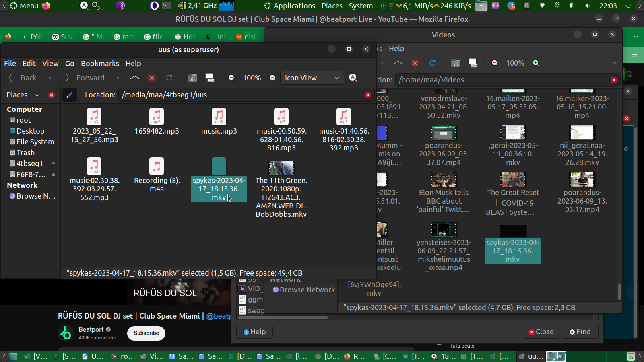644x362 pixels.
Task: Open File menu in uus window
Action: [x=10, y=64]
